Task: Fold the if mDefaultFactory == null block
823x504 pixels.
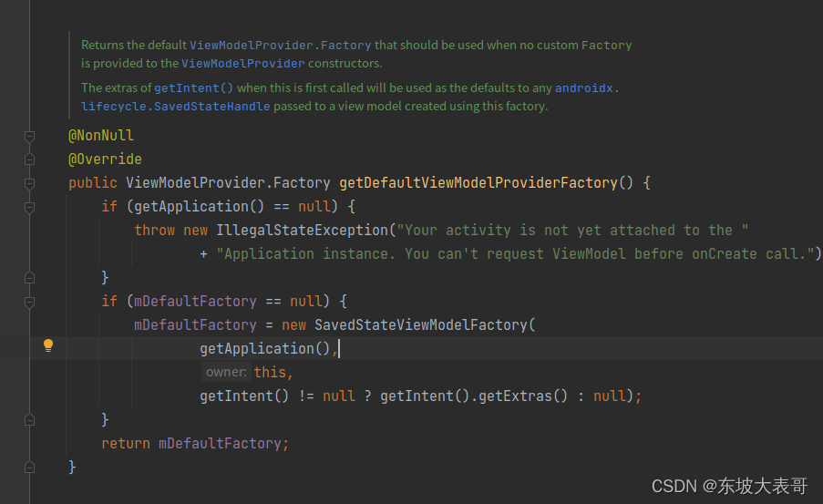Action: [29, 302]
